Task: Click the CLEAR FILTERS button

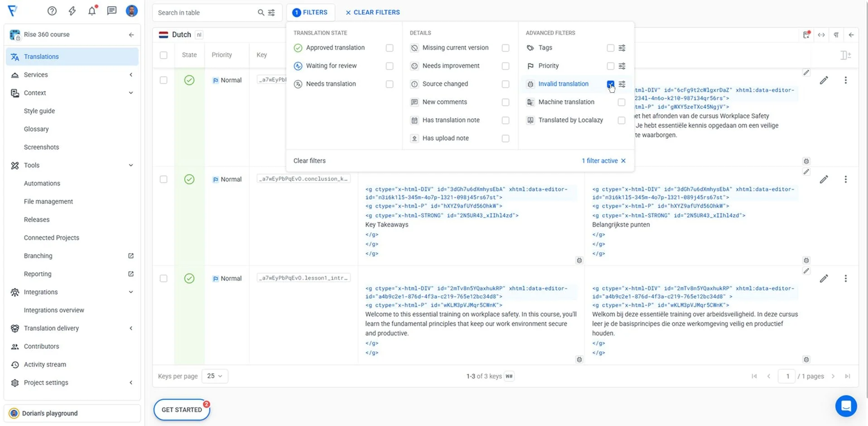Action: tap(372, 12)
